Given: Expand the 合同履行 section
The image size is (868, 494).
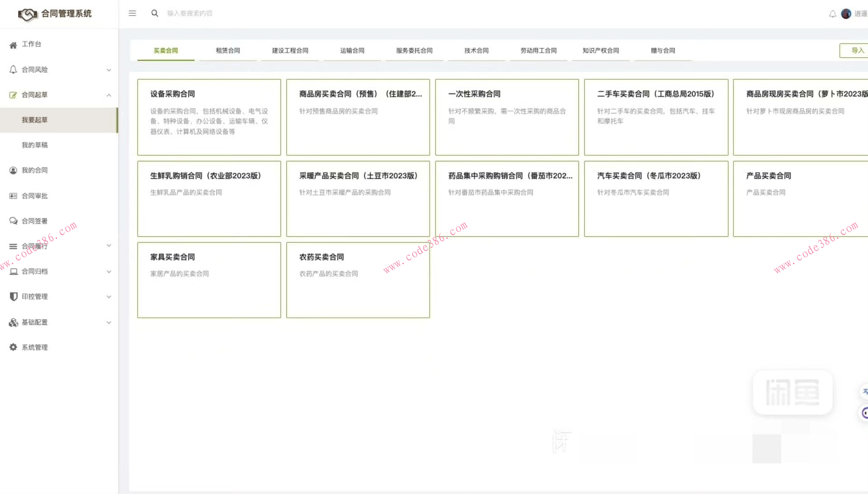Looking at the screenshot, I should (x=109, y=245).
